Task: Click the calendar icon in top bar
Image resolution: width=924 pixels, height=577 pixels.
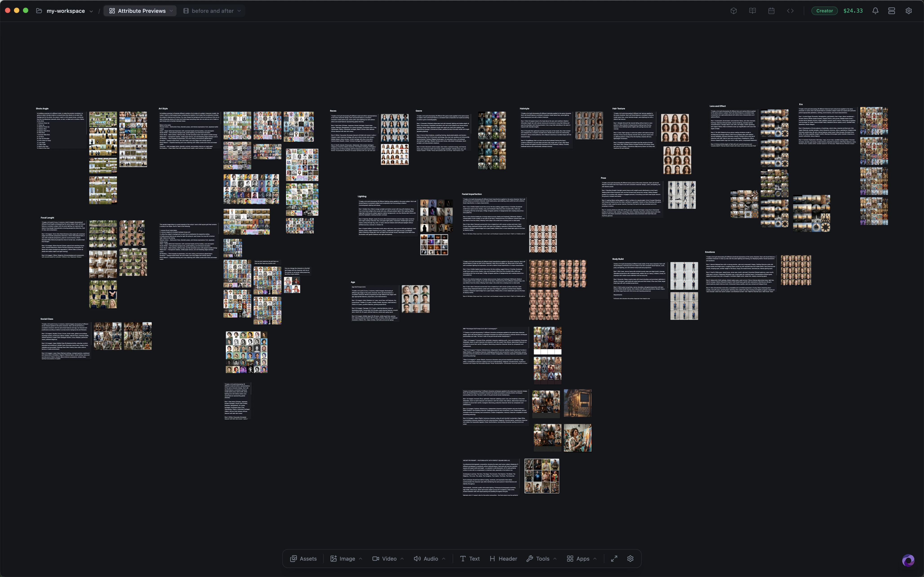Action: coord(771,11)
